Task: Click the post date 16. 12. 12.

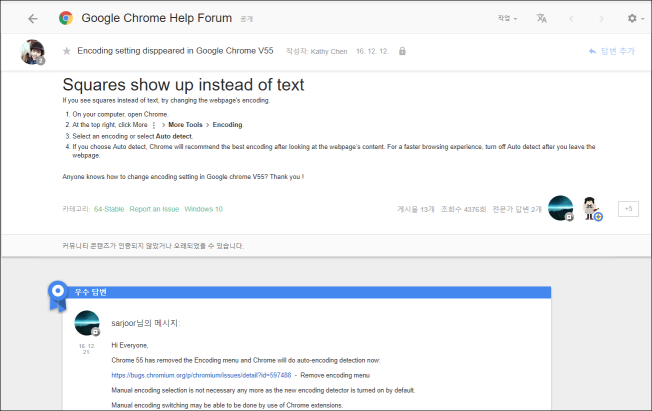Action: (372, 51)
